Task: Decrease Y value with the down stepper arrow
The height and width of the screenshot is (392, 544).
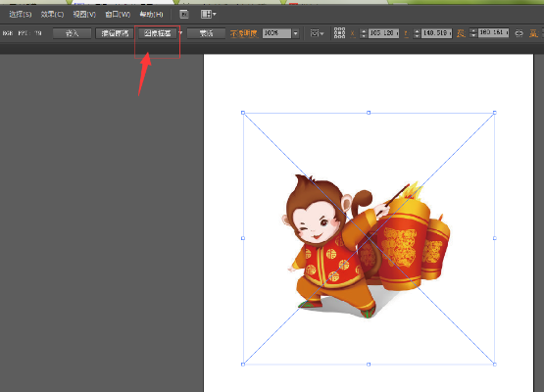Action: tap(417, 35)
